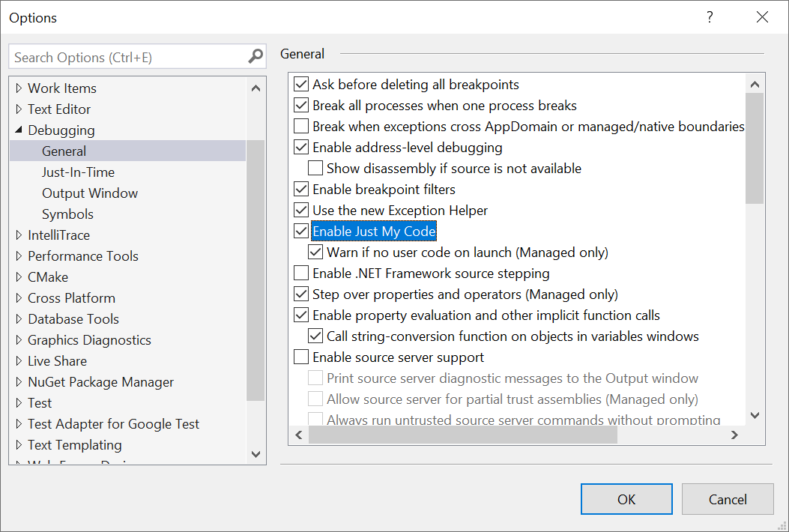The height and width of the screenshot is (532, 789).
Task: Uncheck Ask before deleting all breakpoints
Action: [x=301, y=84]
